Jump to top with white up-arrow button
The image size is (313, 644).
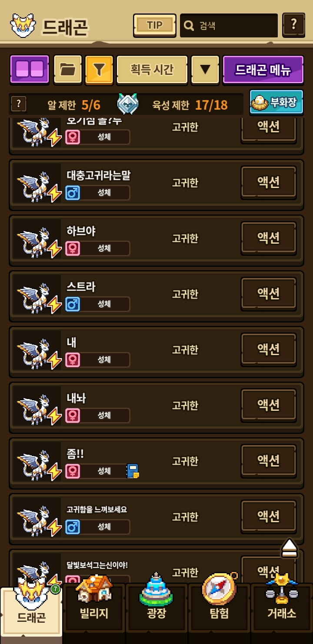289,548
